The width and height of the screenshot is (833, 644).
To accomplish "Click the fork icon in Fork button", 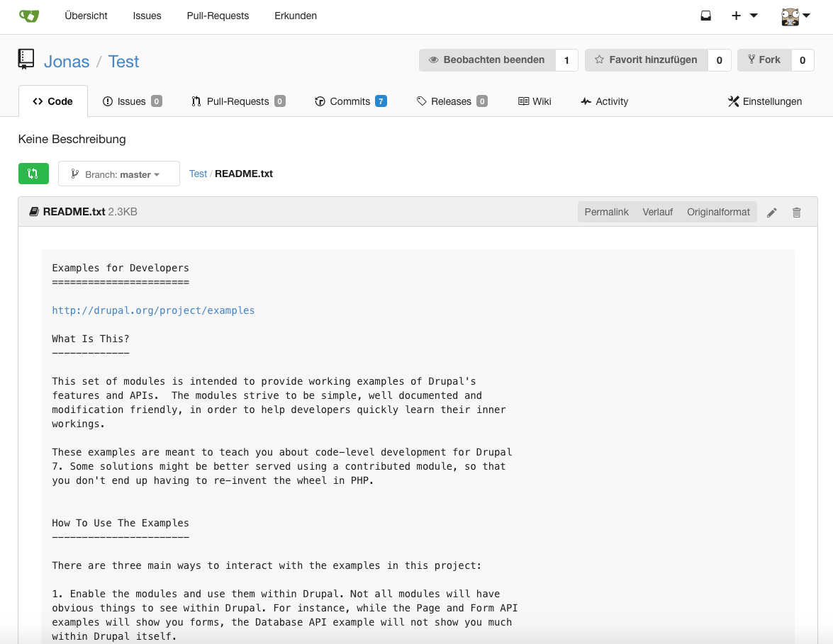I will tap(751, 60).
